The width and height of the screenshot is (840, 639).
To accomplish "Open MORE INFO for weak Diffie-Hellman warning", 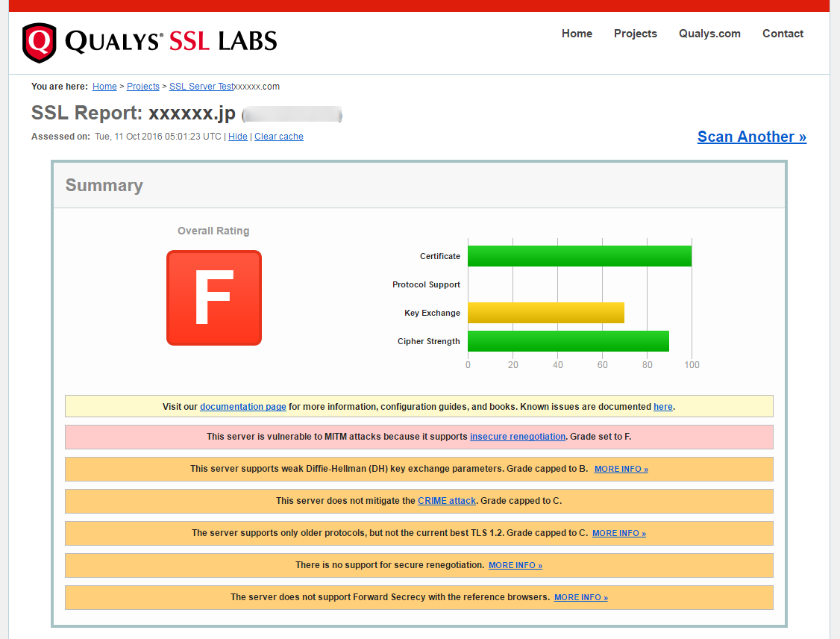I will (621, 469).
